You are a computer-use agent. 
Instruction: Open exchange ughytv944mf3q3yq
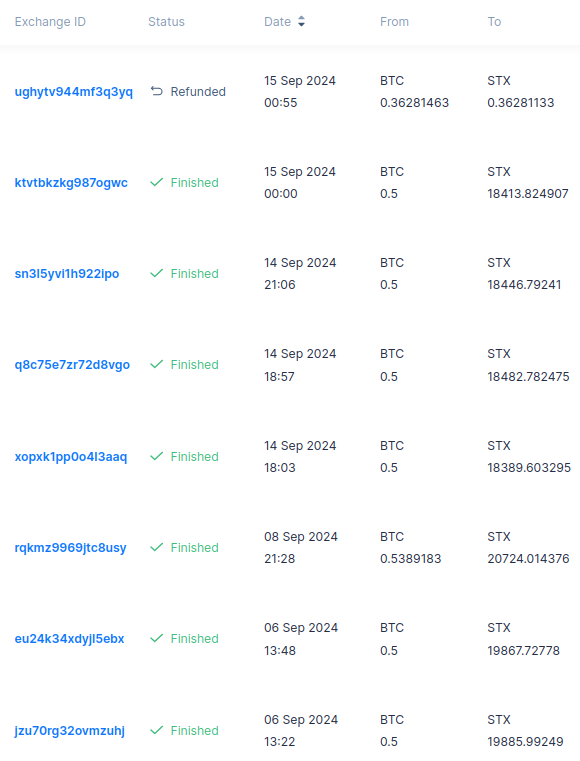click(x=74, y=92)
